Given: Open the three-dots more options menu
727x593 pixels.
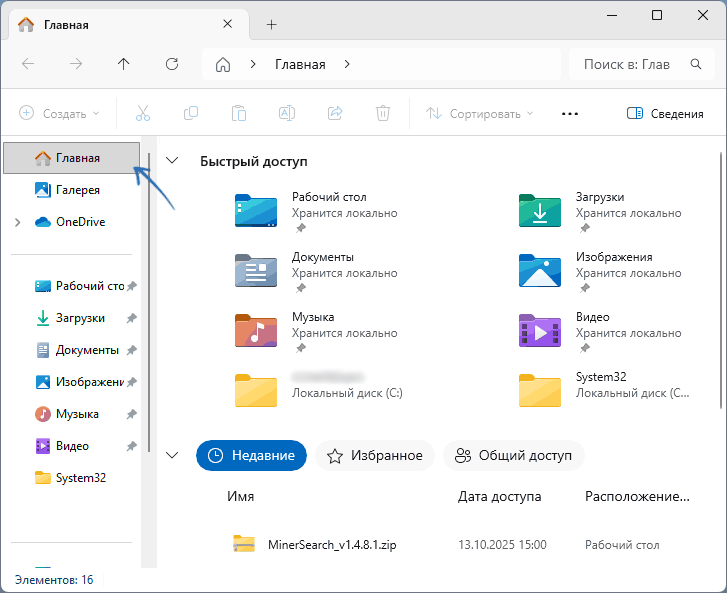Looking at the screenshot, I should tap(570, 113).
